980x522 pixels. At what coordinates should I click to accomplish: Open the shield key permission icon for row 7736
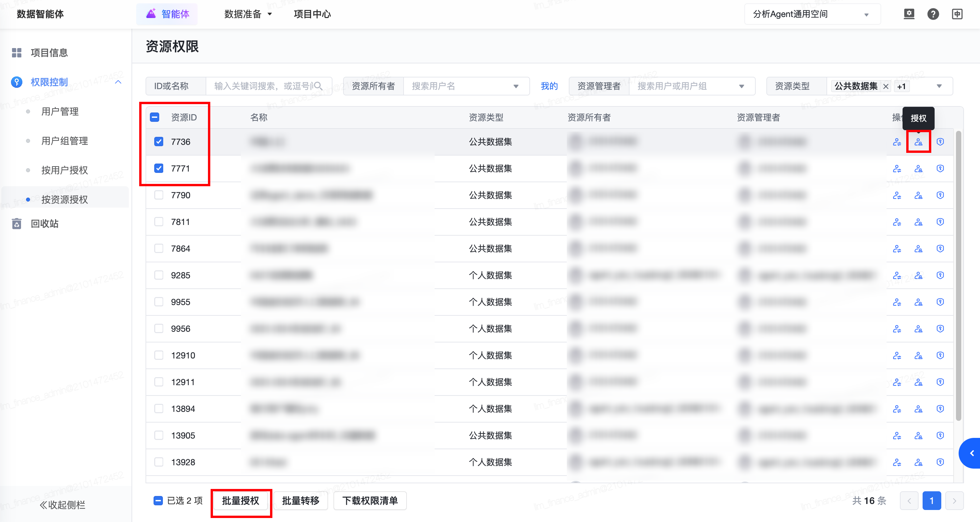[x=940, y=142]
